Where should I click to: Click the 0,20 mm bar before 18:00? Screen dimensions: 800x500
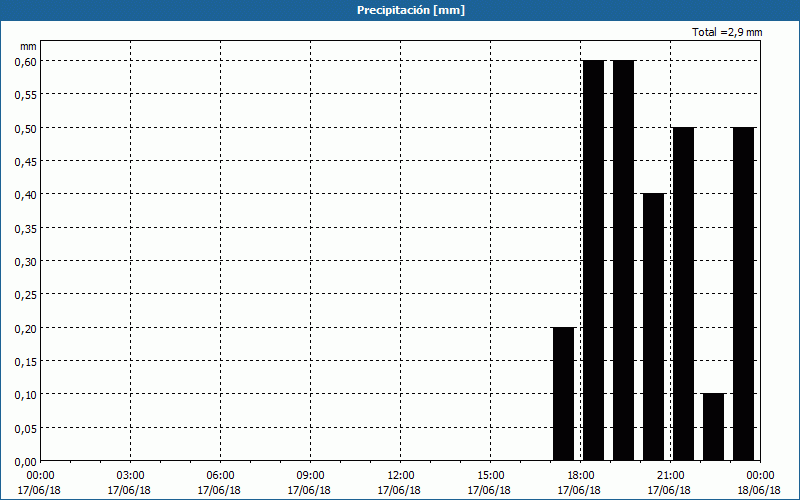pyautogui.click(x=564, y=394)
